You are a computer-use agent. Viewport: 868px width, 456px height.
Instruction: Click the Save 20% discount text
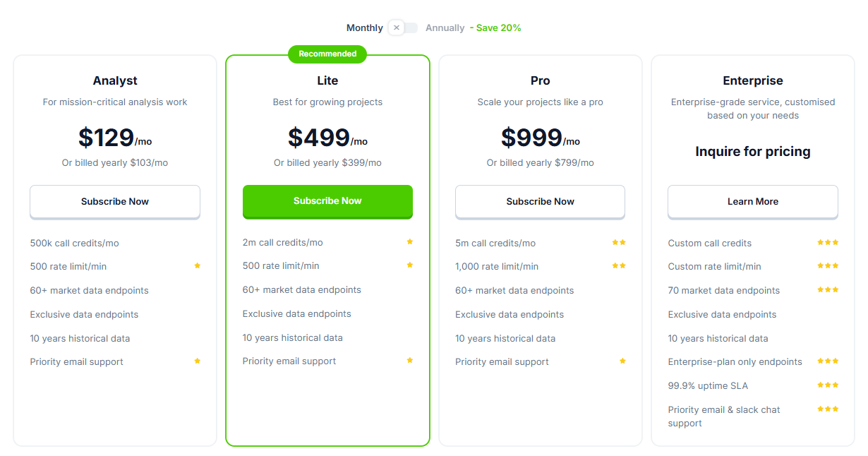[498, 28]
